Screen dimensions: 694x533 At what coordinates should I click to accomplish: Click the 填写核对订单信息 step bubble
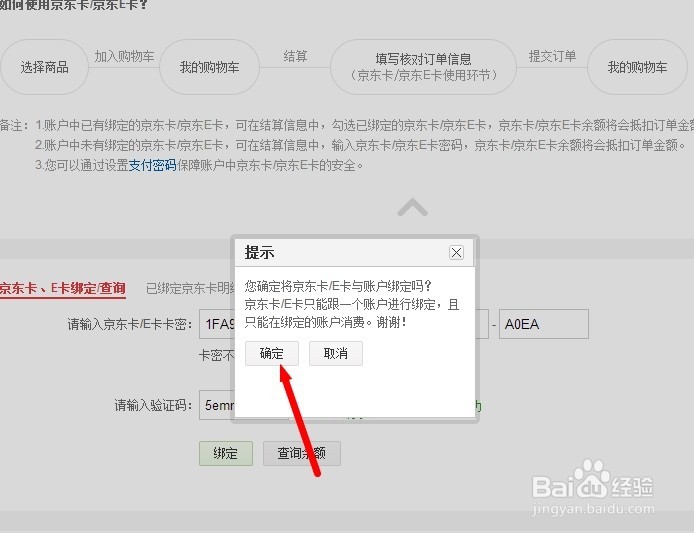[423, 67]
